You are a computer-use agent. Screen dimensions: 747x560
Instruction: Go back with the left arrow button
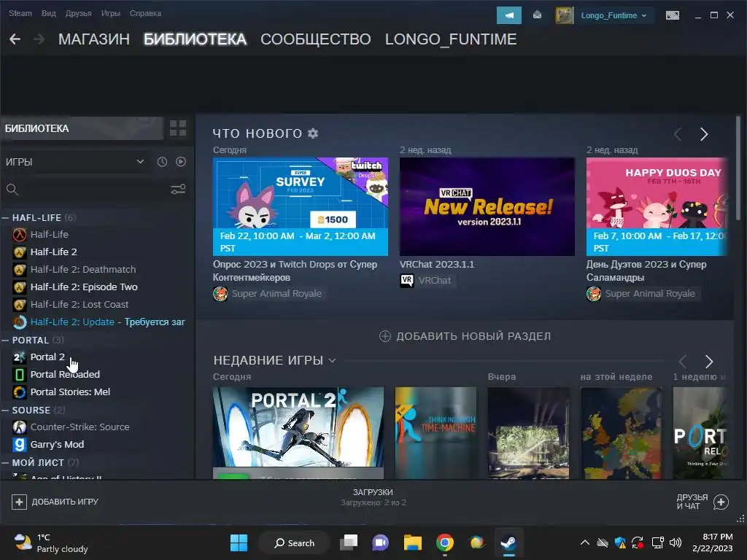pos(15,39)
